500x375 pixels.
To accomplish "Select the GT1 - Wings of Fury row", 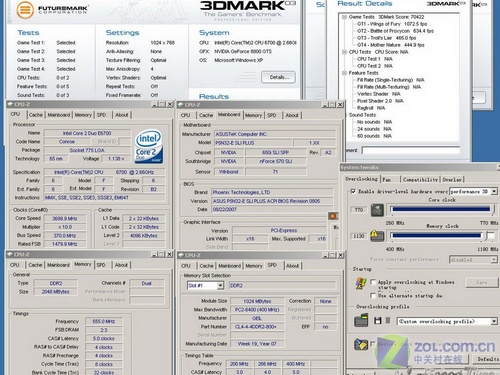I will pos(392,24).
